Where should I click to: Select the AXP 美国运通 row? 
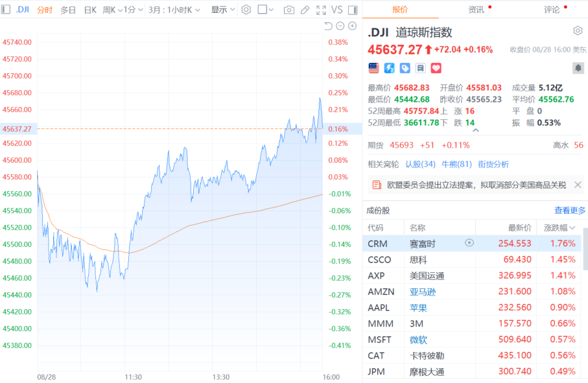pyautogui.click(x=472, y=275)
